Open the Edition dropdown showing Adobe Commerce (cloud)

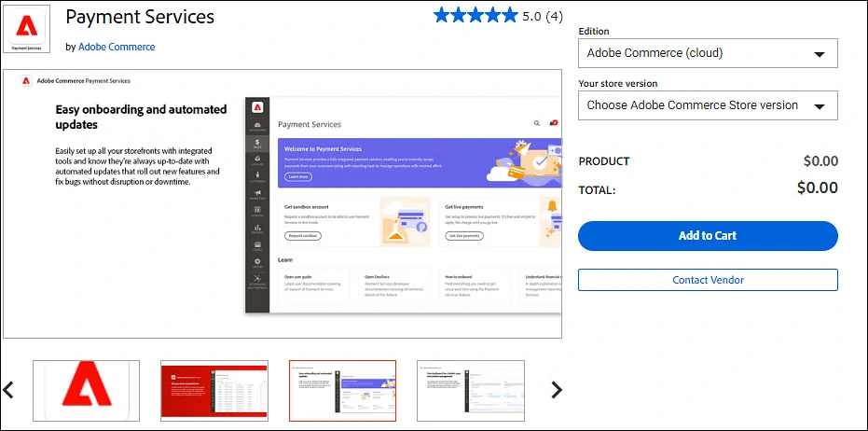coord(708,53)
